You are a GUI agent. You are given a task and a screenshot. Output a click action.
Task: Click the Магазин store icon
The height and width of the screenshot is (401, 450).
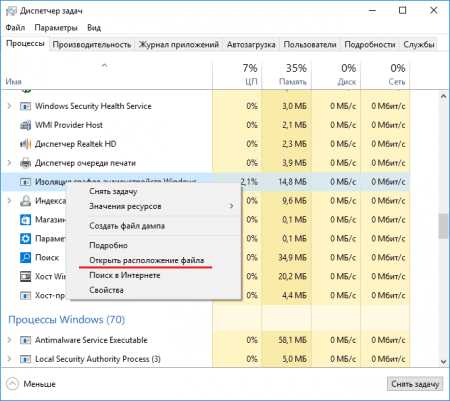point(25,220)
